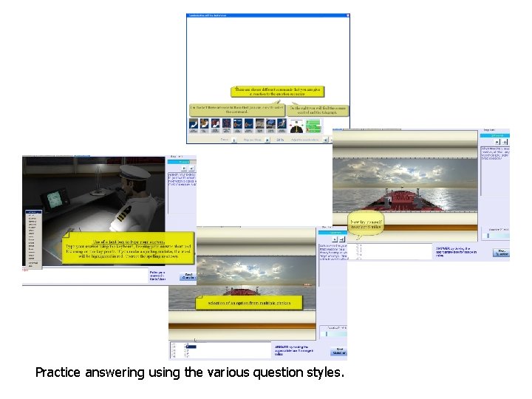Screen dimensions: 532x399
Task: Tick the top range checkbox in right ship-bow window
Action: pos(358,245)
